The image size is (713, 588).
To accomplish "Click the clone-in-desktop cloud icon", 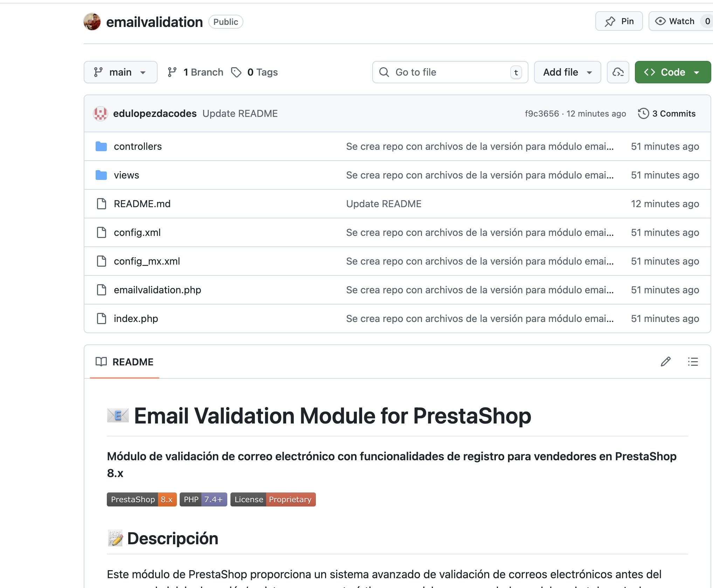I will pos(618,72).
